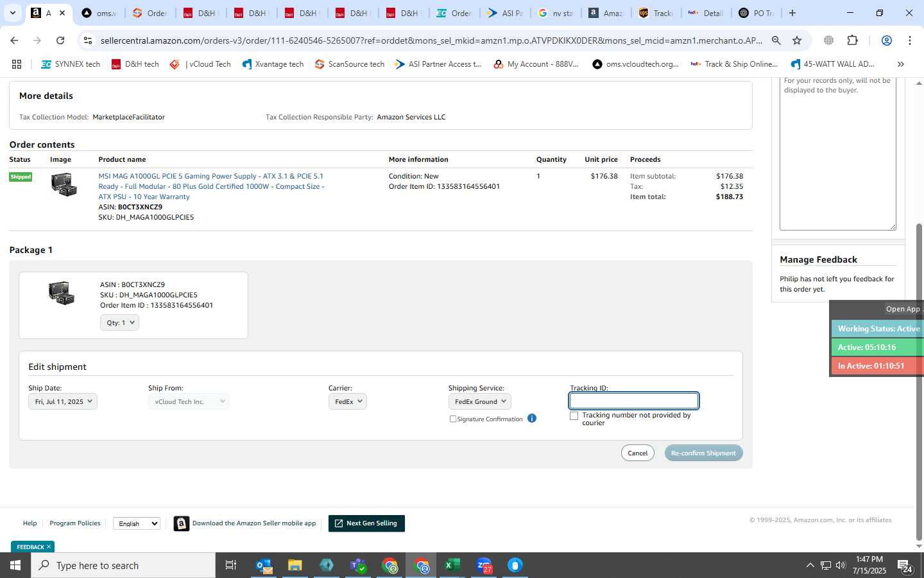Click the FEEDBACK tag label
The height and width of the screenshot is (578, 924).
tap(30, 547)
